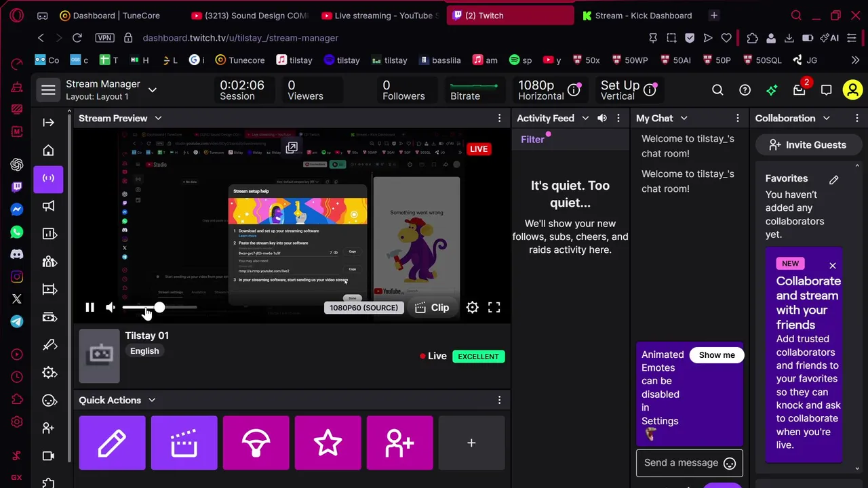Viewport: 868px width, 488px height.
Task: Pop out the stream preview player
Action: click(292, 148)
